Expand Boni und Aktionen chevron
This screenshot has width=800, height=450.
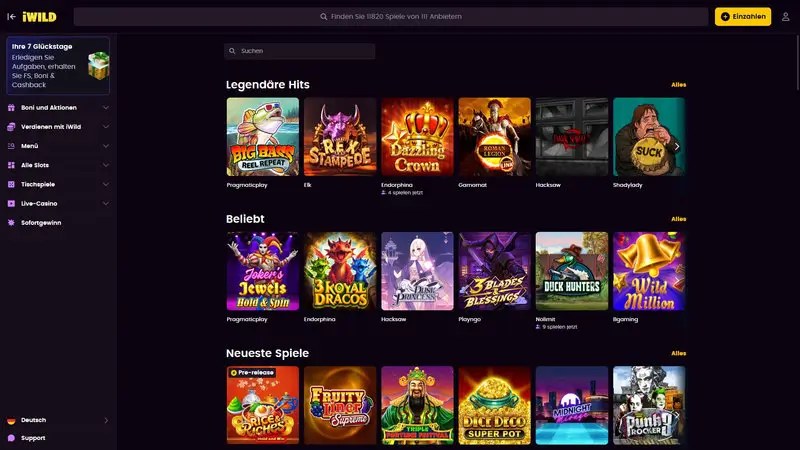pyautogui.click(x=106, y=108)
